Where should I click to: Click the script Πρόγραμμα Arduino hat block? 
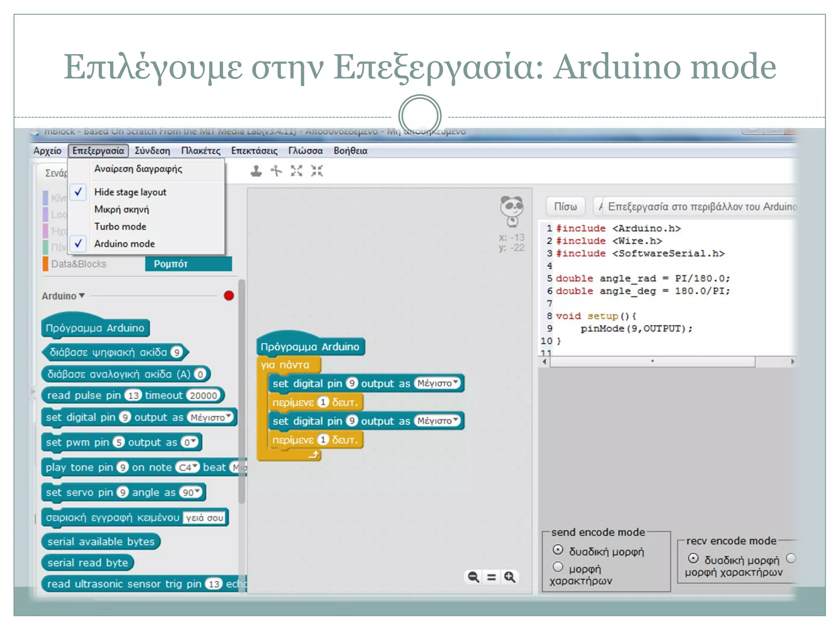click(310, 345)
